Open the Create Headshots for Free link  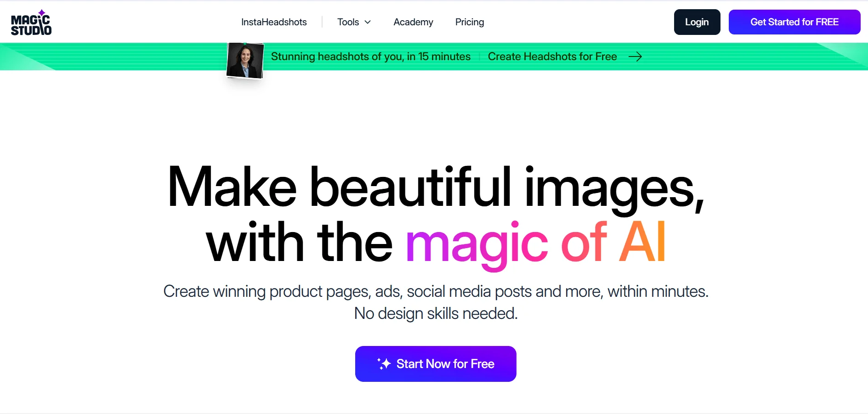coord(552,57)
